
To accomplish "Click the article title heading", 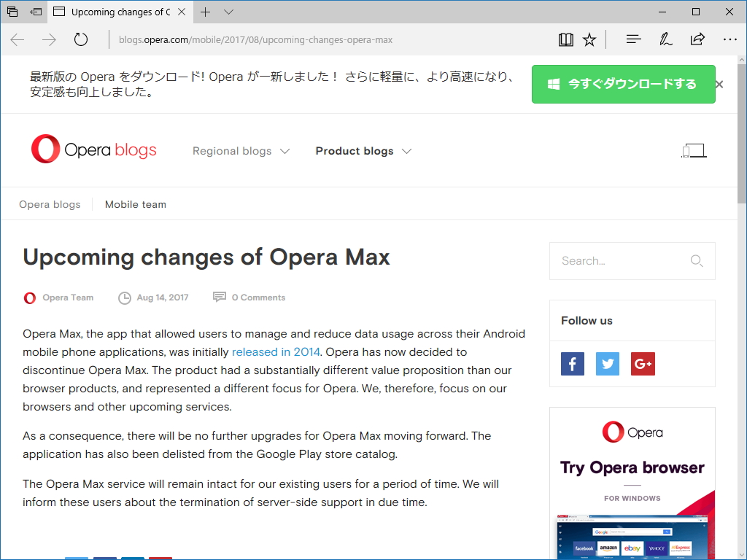I will click(206, 257).
